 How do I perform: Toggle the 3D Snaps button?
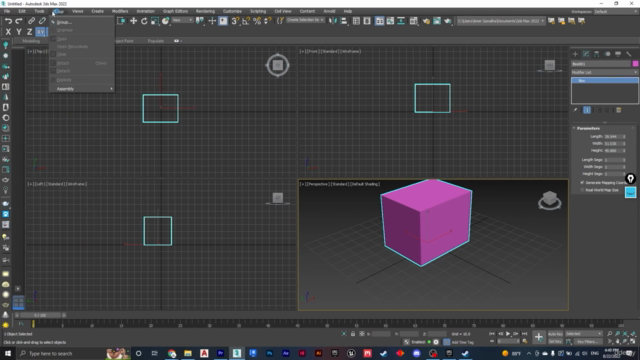tap(235, 21)
